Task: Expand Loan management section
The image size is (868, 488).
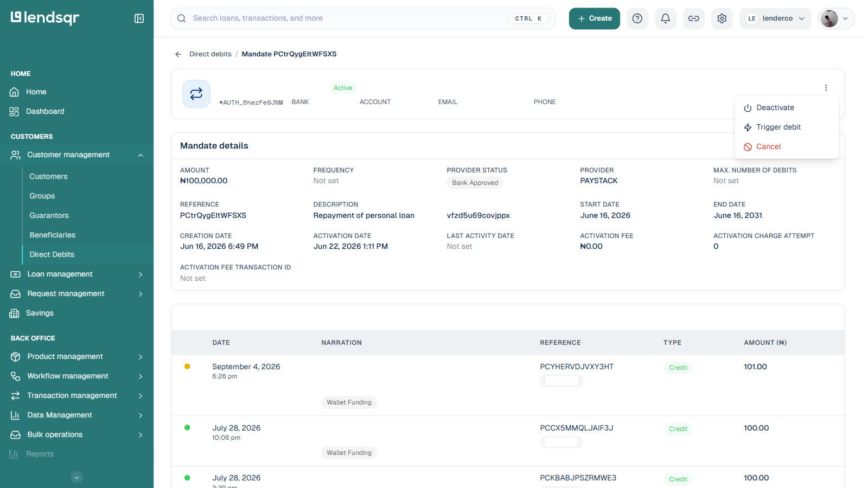Action: click(x=76, y=274)
